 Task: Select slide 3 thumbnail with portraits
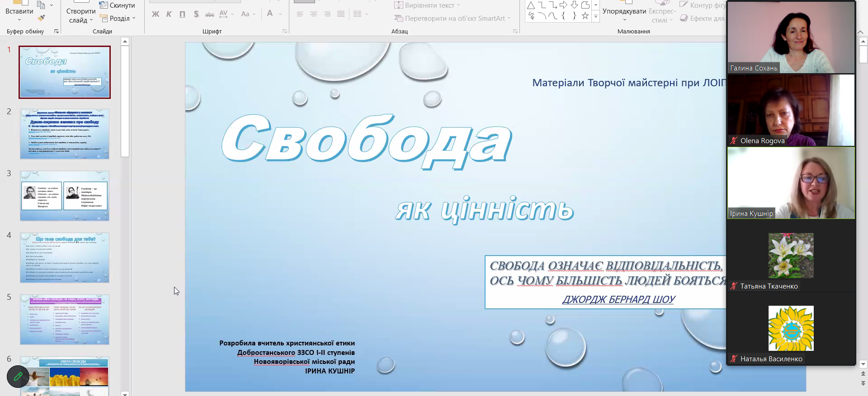[64, 196]
